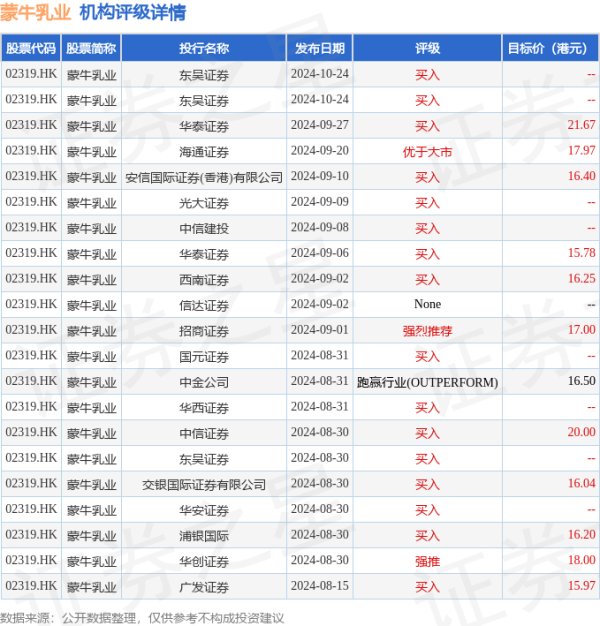Click the 蒙牛乳业 title text
Screen dimensions: 600x626
(36, 12)
